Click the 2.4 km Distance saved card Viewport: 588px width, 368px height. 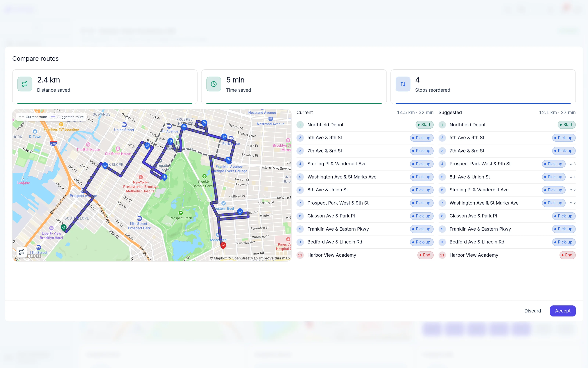[105, 87]
